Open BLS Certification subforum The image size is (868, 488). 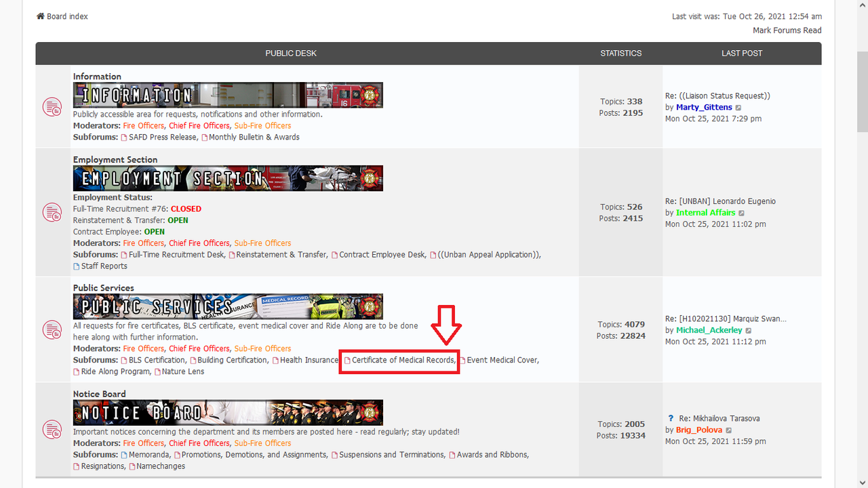[157, 360]
